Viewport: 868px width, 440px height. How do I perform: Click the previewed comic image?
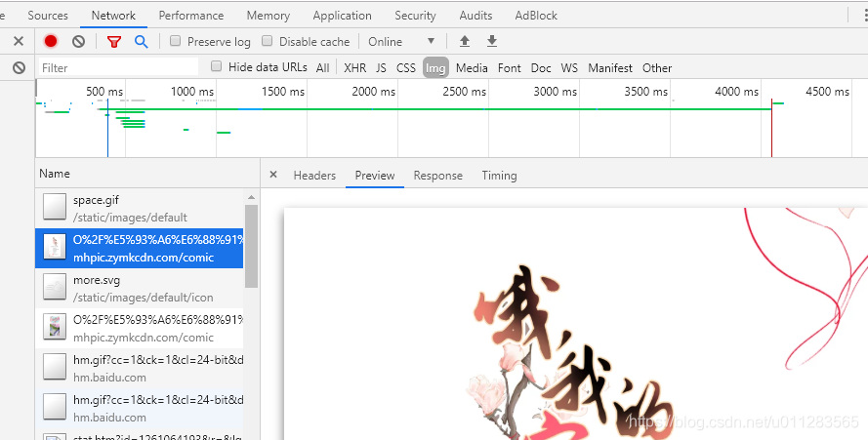point(576,324)
